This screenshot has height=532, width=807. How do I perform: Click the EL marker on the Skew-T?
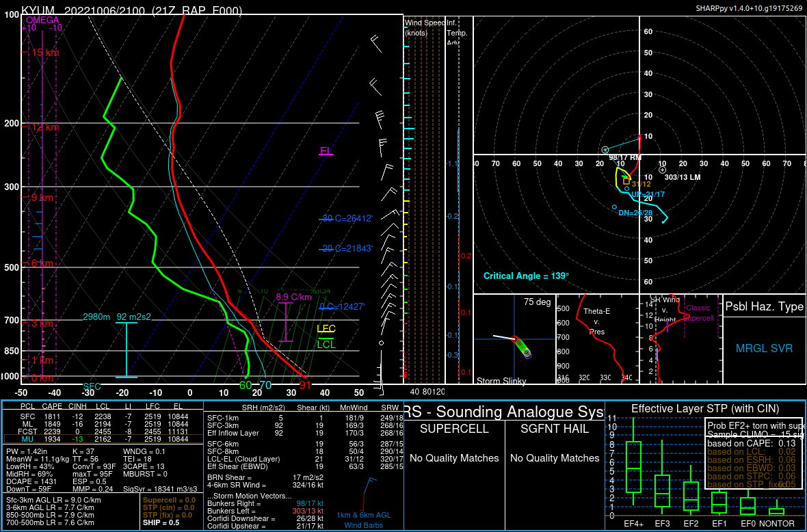click(326, 151)
